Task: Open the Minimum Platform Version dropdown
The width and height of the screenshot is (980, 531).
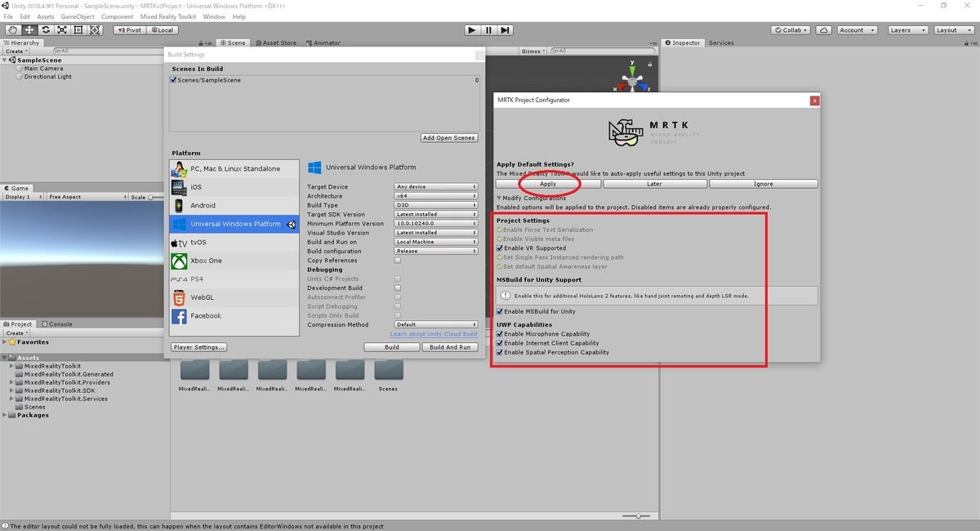Action: [436, 223]
